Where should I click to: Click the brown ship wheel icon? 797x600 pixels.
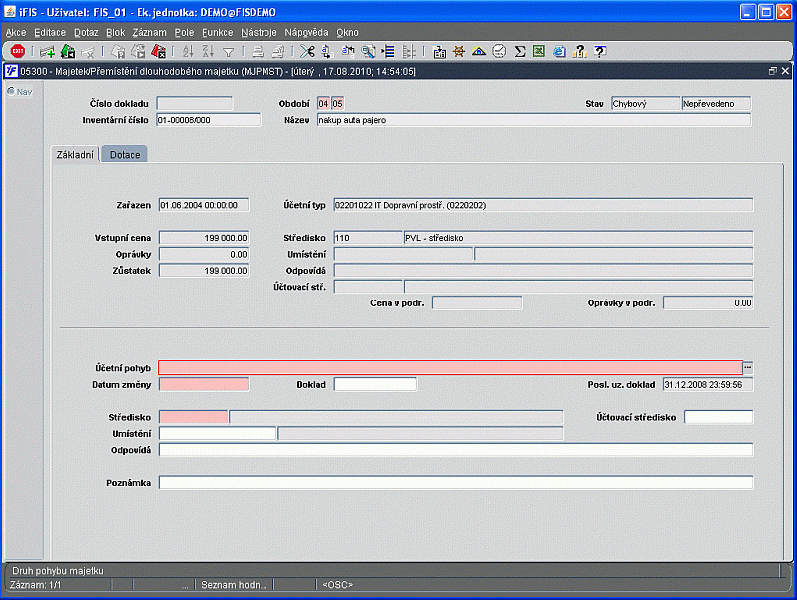tap(459, 51)
